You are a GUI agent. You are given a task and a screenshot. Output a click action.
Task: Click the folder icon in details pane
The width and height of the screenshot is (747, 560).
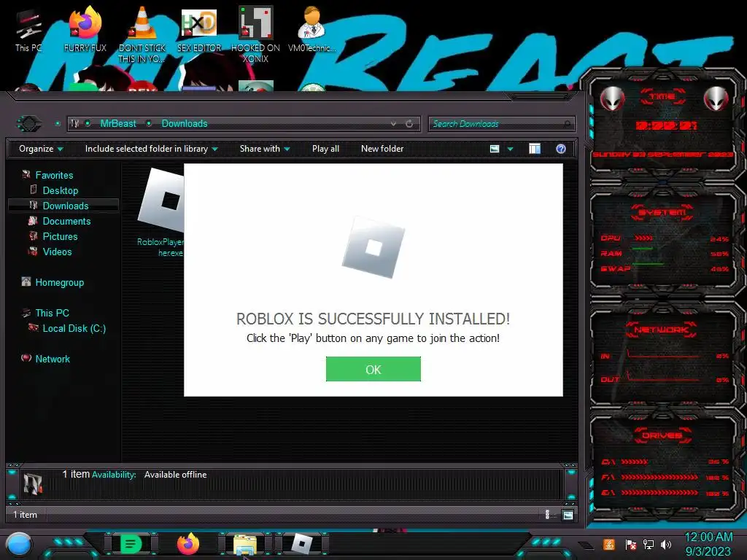(33, 483)
